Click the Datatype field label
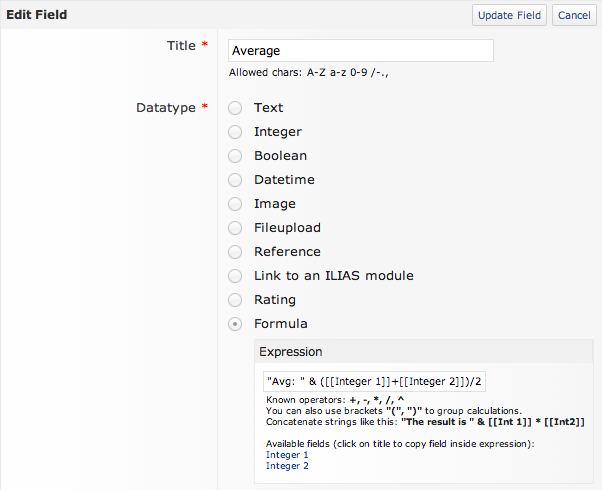This screenshot has width=602, height=490. point(165,107)
